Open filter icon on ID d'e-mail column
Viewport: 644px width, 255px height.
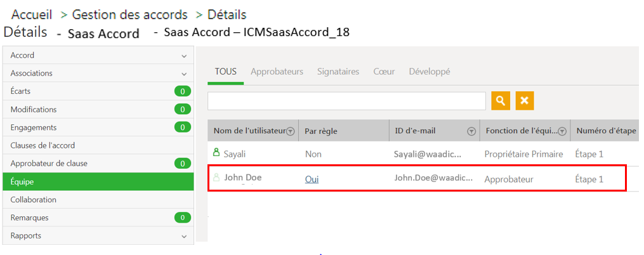coord(471,131)
